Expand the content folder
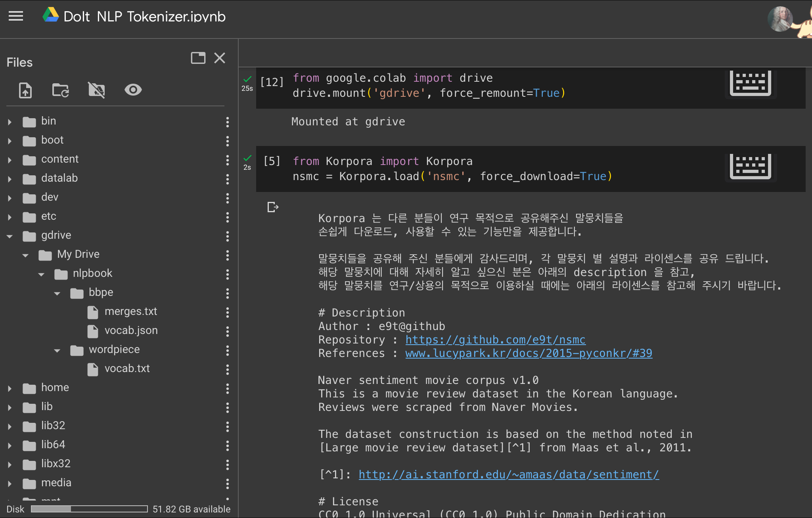 click(x=10, y=160)
